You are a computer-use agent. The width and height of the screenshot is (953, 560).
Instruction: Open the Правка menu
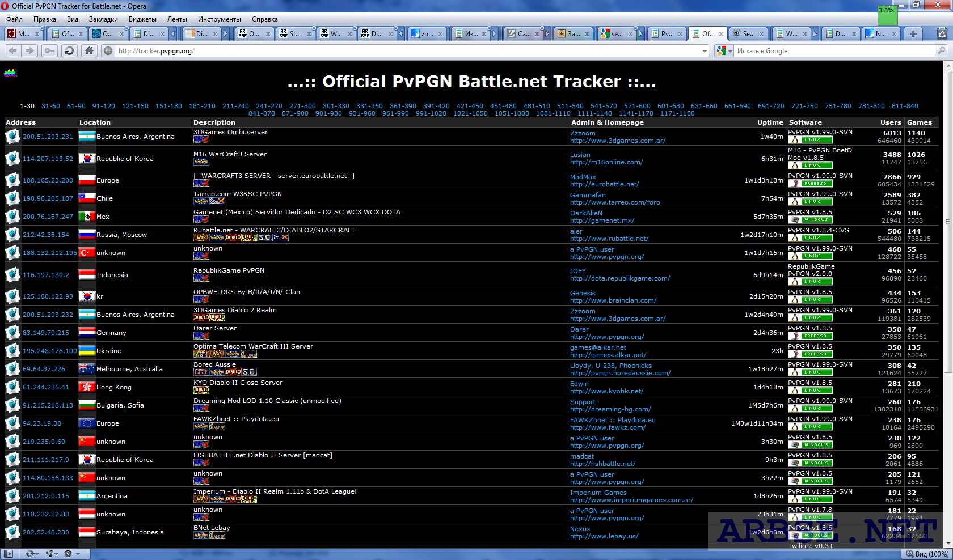45,19
